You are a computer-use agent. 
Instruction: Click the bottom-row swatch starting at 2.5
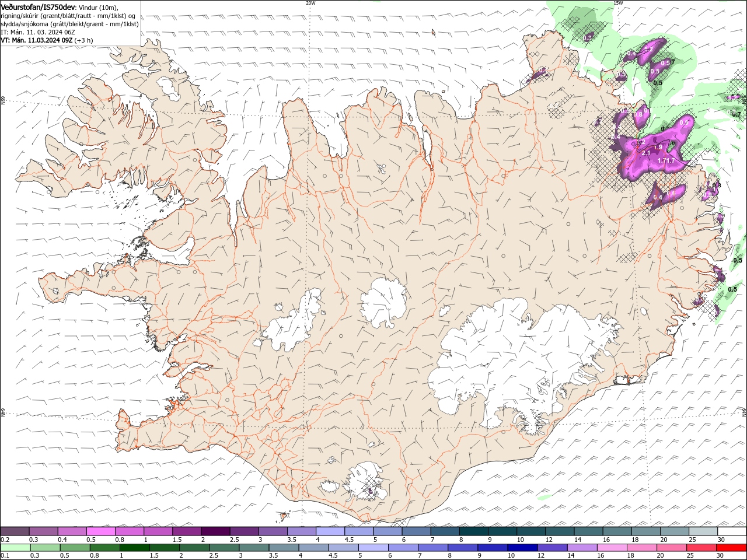click(x=225, y=548)
